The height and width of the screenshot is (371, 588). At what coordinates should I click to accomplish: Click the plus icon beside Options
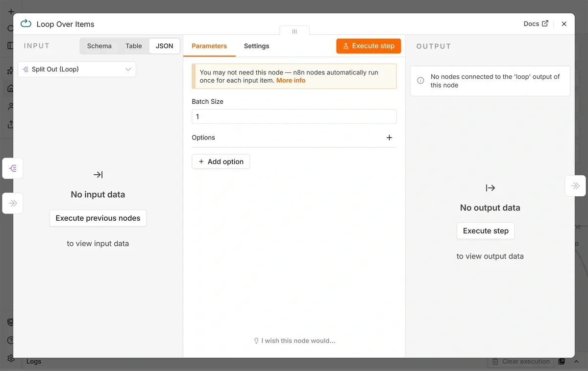tap(390, 138)
